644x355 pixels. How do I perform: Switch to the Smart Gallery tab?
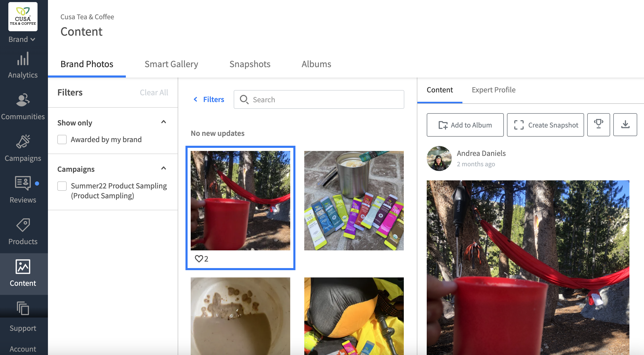[x=171, y=64]
